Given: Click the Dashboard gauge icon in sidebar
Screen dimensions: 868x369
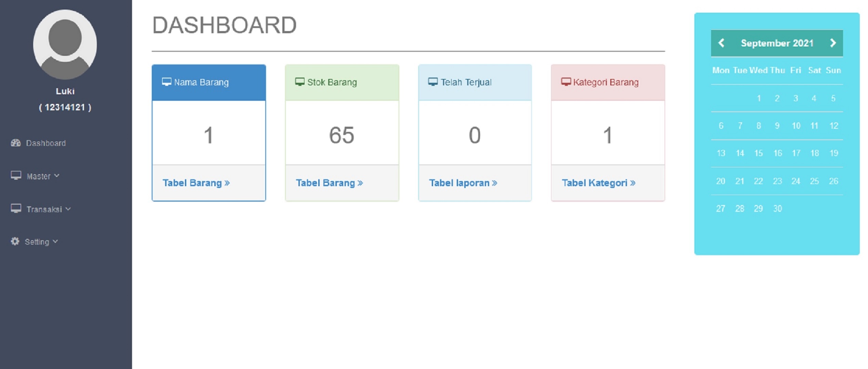Looking at the screenshot, I should [16, 143].
